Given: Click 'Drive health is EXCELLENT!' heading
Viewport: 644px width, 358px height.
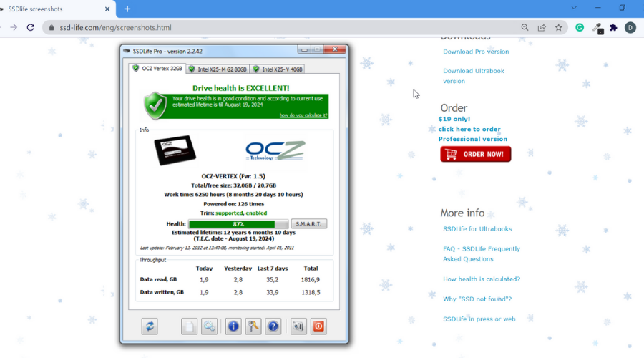Looking at the screenshot, I should click(240, 88).
